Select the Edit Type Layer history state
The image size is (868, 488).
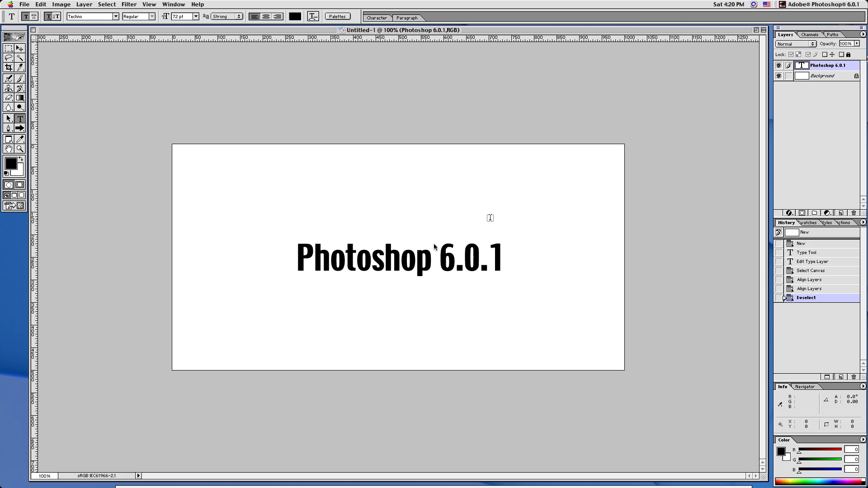[x=812, y=262]
